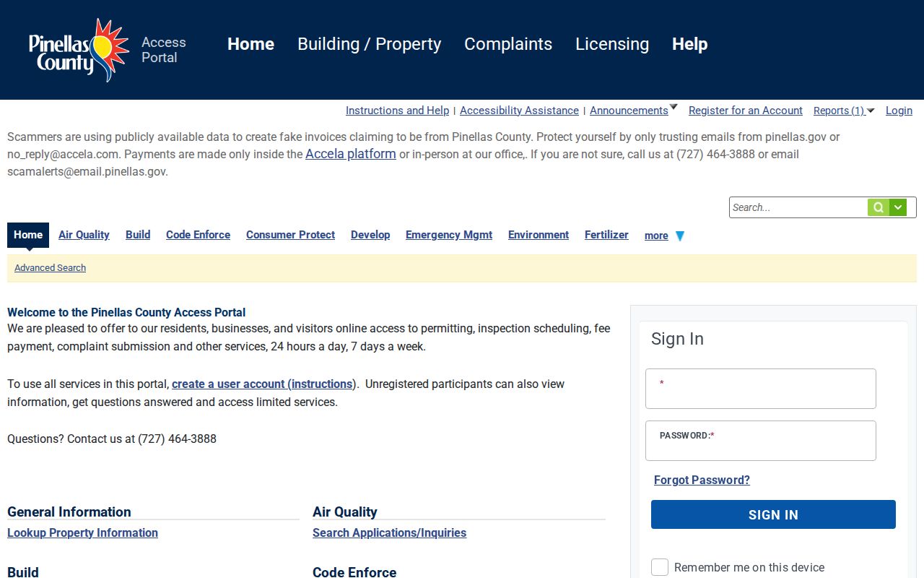Screen dimensions: 924x578
Task: Open the Reports (1) dropdown
Action: point(844,111)
